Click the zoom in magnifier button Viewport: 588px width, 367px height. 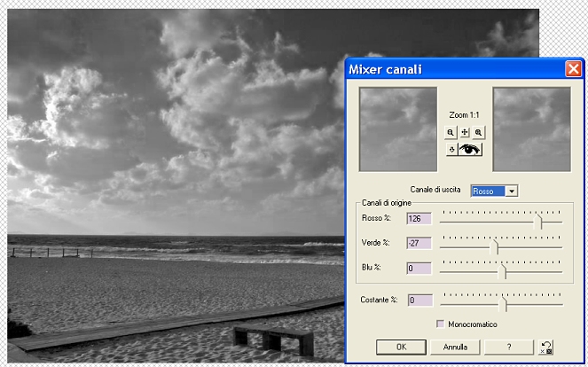(479, 132)
